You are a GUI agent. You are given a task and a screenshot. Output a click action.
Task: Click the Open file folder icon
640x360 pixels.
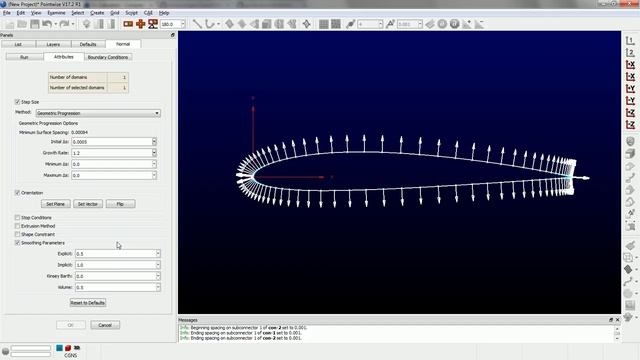tap(22, 24)
